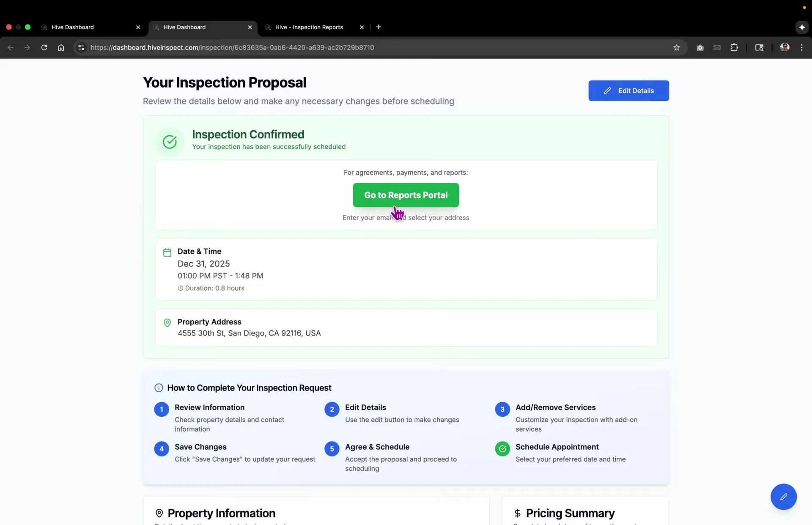Viewport: 812px width, 525px height.
Task: Open a new browser tab with plus
Action: 379,27
